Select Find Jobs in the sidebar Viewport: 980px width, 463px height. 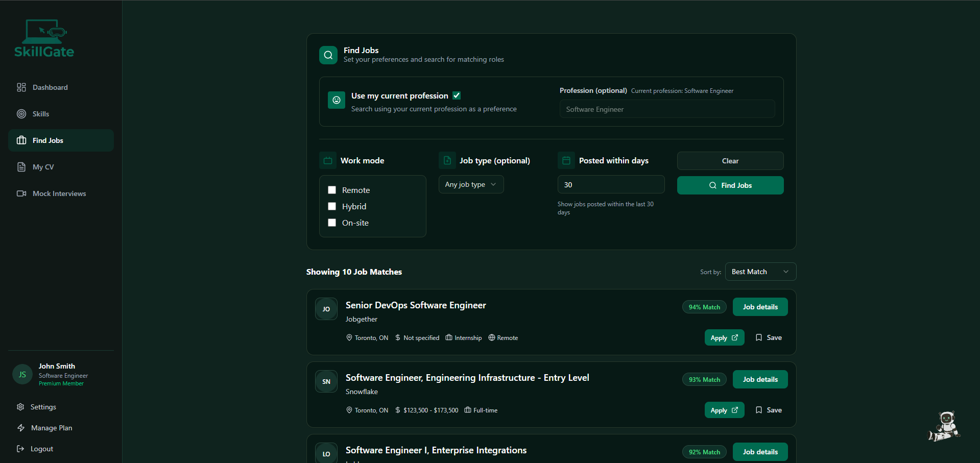coord(61,140)
